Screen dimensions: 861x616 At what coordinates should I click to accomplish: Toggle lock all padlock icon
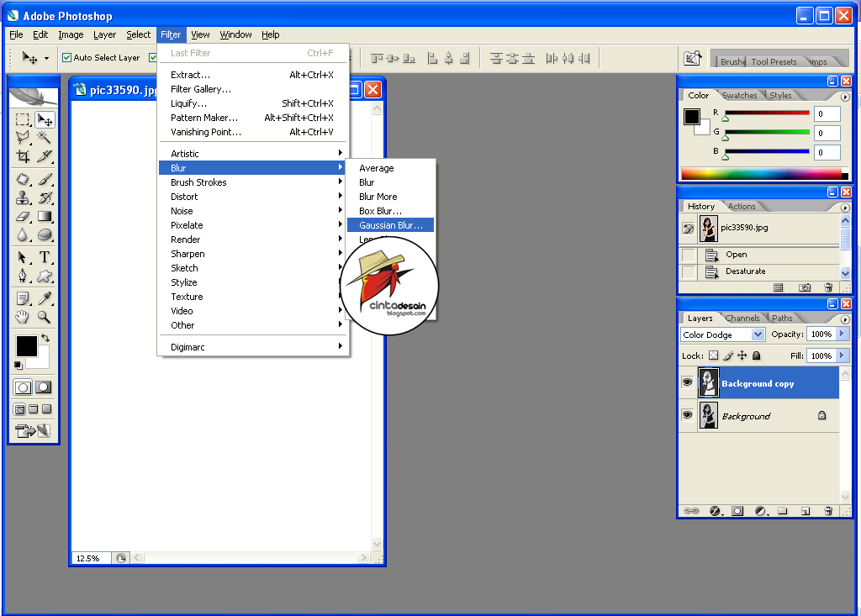pyautogui.click(x=757, y=355)
